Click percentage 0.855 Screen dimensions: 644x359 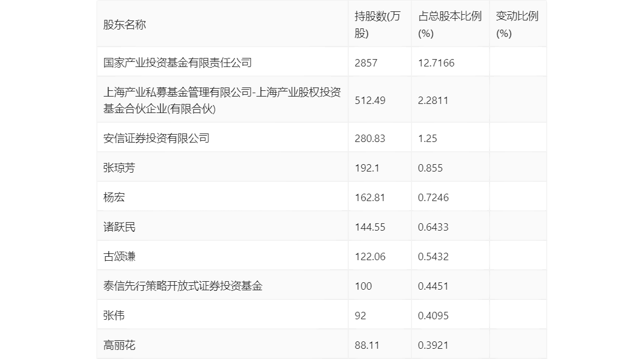point(430,168)
